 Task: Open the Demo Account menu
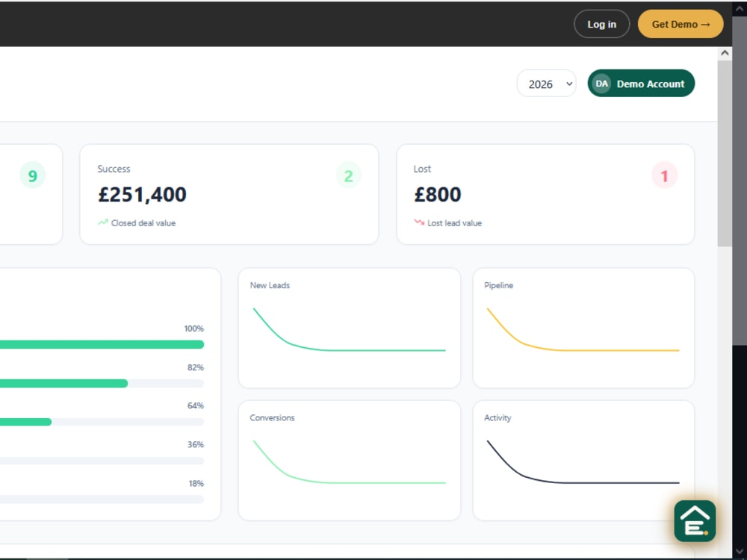pyautogui.click(x=641, y=84)
